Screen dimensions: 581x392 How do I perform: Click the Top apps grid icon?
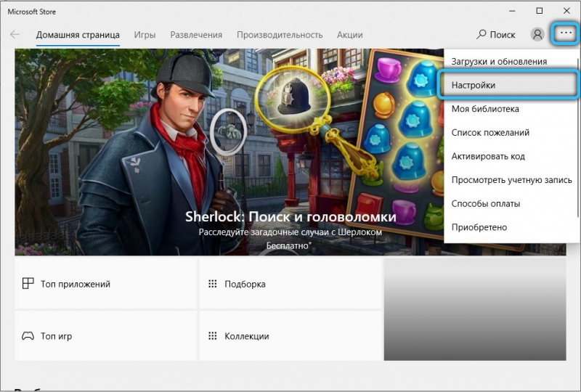(x=28, y=283)
